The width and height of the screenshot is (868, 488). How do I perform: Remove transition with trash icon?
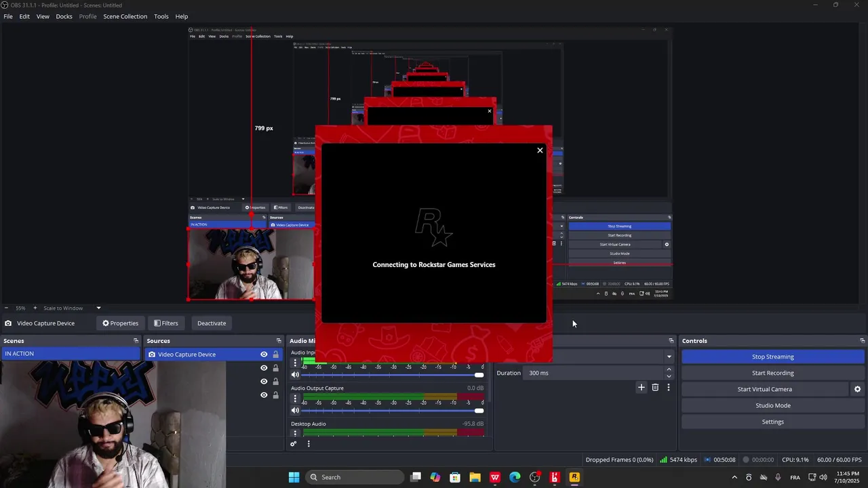pyautogui.click(x=655, y=388)
